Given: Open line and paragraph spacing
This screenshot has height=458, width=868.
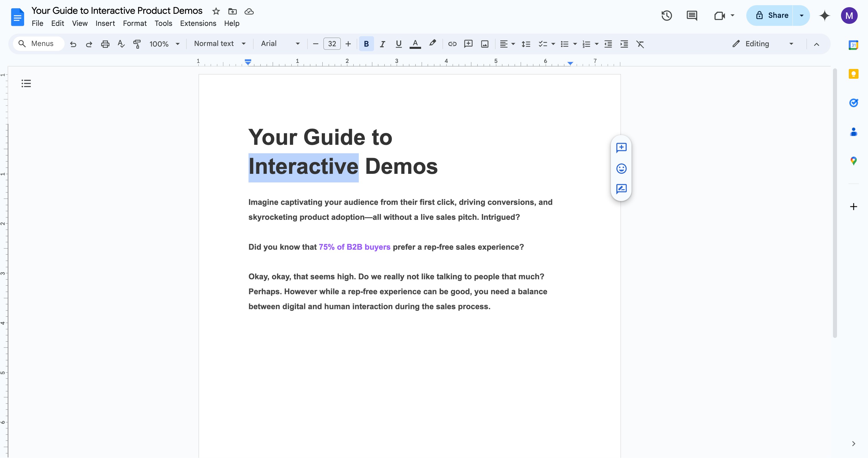Looking at the screenshot, I should (526, 44).
